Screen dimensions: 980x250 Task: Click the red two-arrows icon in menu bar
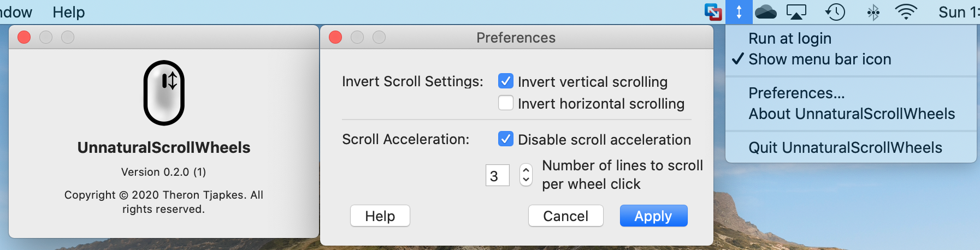point(713,12)
